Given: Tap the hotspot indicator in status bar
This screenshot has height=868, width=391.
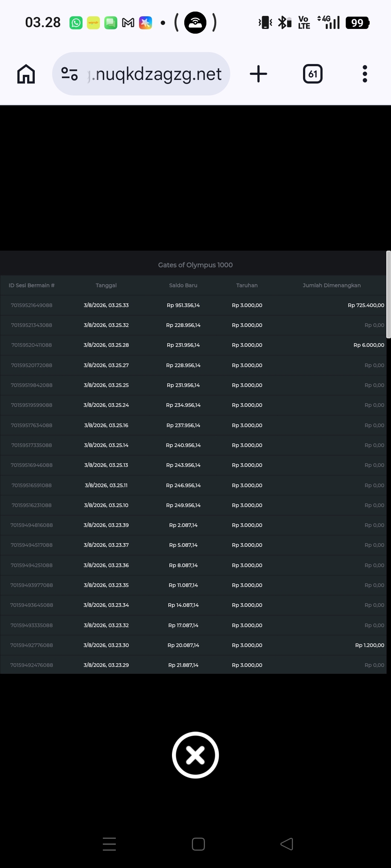Looking at the screenshot, I should (195, 22).
